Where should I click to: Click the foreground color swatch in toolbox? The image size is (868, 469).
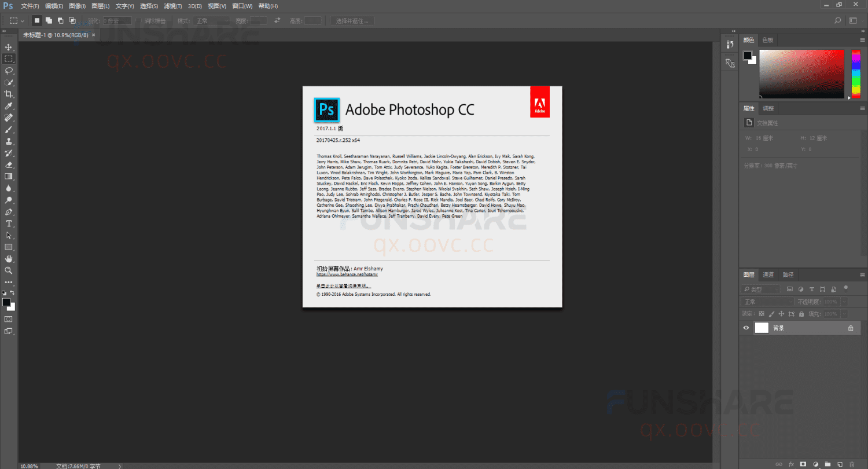6,302
